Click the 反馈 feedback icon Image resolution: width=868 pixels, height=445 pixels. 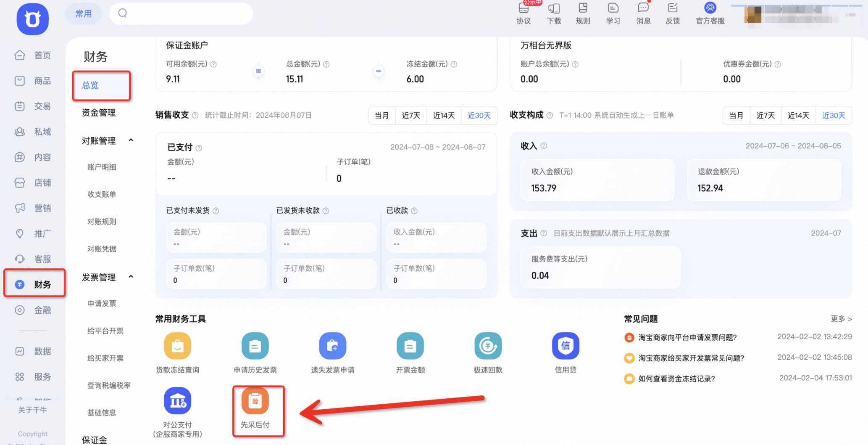(x=673, y=8)
